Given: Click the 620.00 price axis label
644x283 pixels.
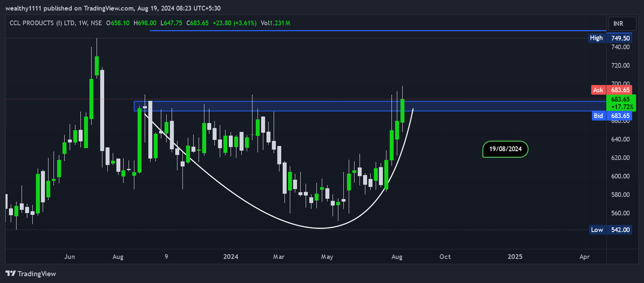Looking at the screenshot, I should (619, 158).
